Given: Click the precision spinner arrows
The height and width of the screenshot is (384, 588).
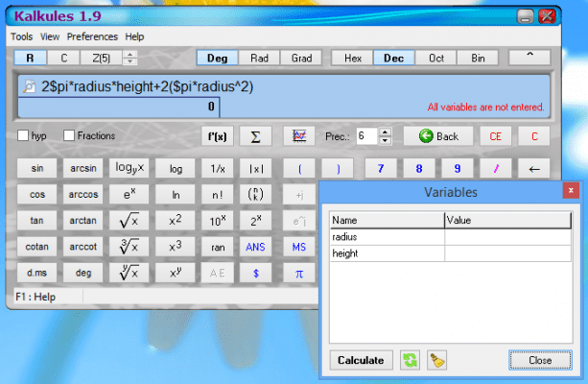Looking at the screenshot, I should pos(385,135).
